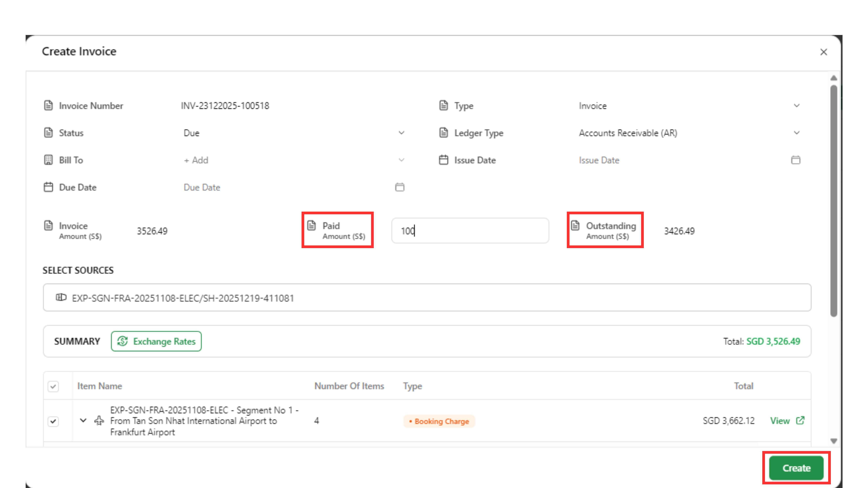Click the airplane icon in the segment row
Image resolution: width=868 pixels, height=488 pixels.
[x=99, y=421]
